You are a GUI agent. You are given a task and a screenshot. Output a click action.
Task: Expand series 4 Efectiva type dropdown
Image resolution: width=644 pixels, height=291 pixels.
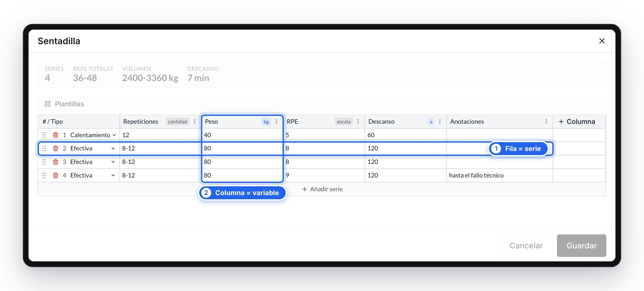pos(113,175)
